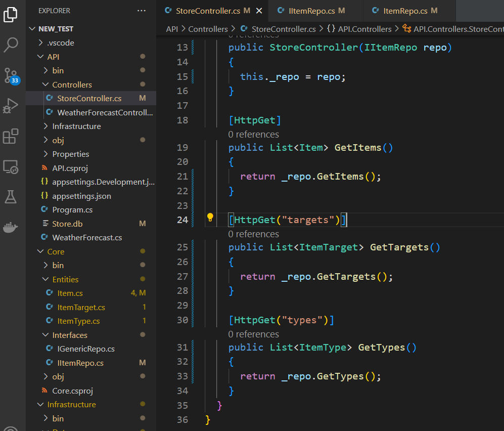Close the StoreController.cs tab
The height and width of the screenshot is (431, 504).
click(259, 11)
